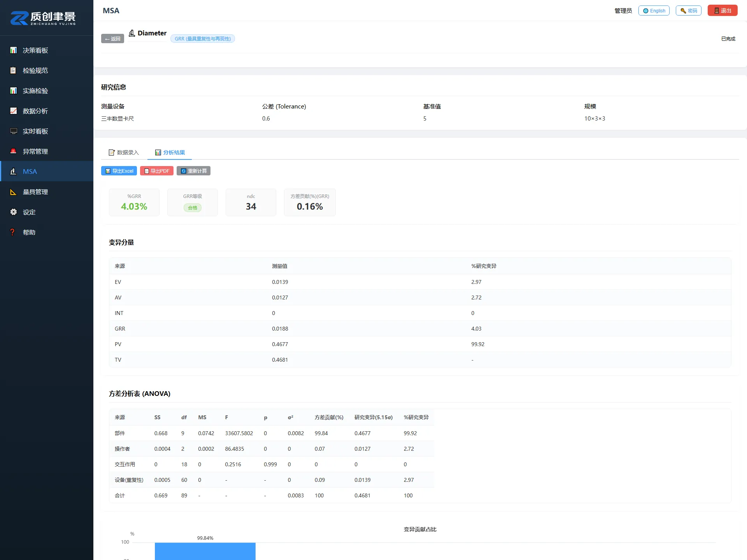Screen dimensions: 747x560
Task: Click the 实施检验 chart icon
Action: click(x=13, y=91)
